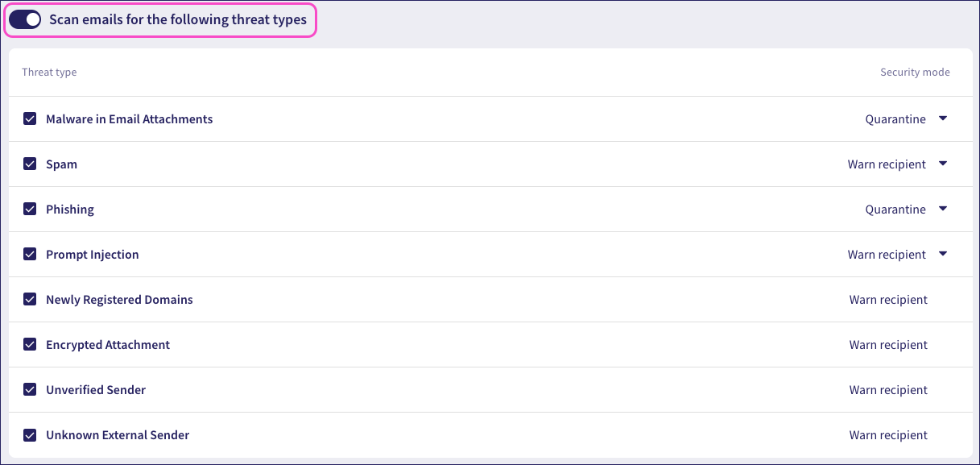Click the Threat type column header
This screenshot has width=980, height=465.
click(49, 73)
